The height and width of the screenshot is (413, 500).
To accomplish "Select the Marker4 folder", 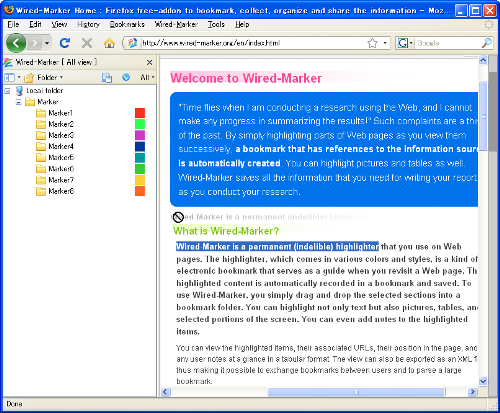I will click(x=61, y=146).
